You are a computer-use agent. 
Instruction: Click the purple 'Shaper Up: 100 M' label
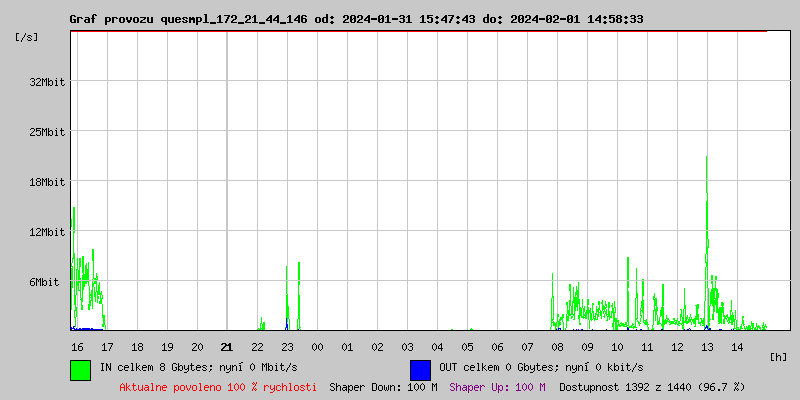coord(497,387)
